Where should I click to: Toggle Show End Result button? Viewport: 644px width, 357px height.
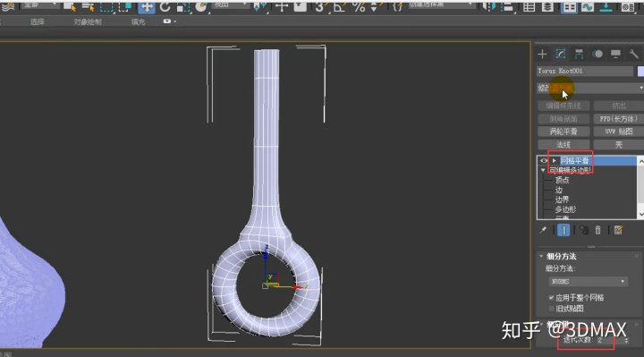(x=563, y=230)
